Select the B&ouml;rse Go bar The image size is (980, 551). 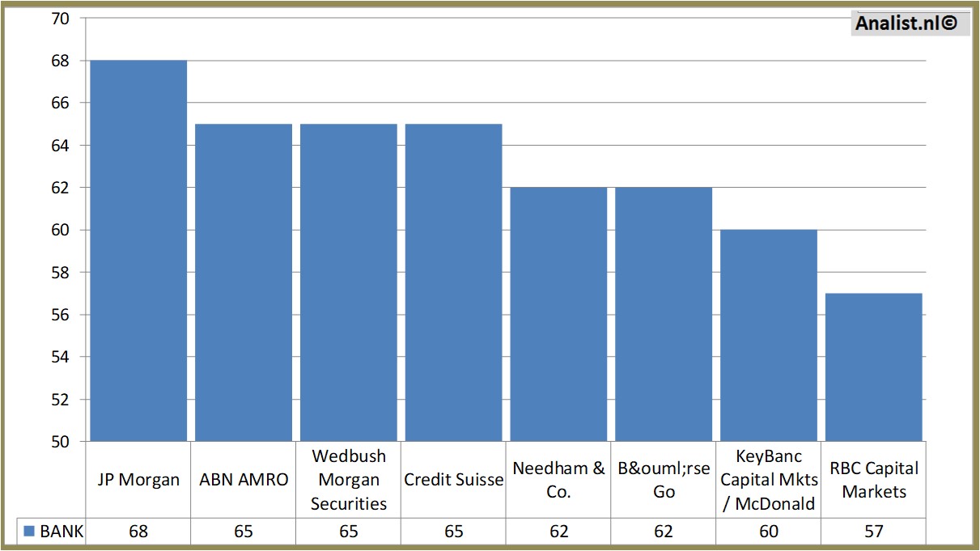tap(664, 315)
